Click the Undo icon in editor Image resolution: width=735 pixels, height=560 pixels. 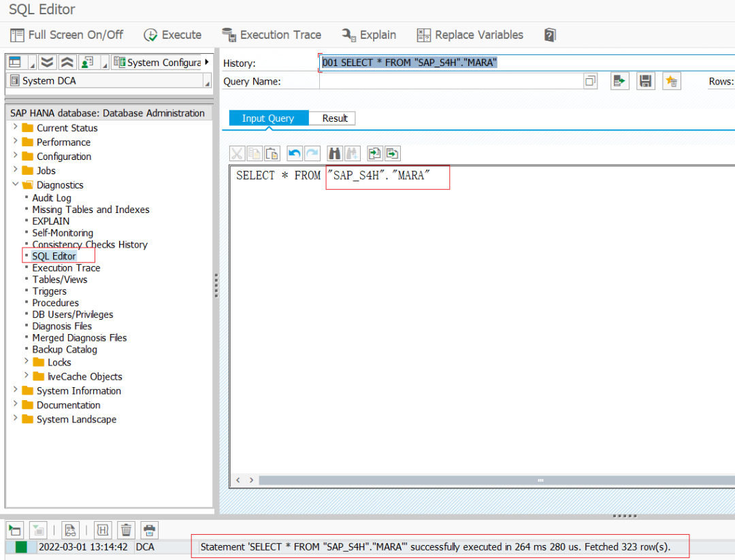coord(295,153)
